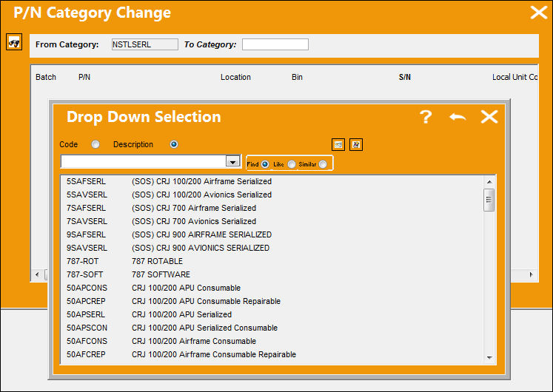Click the second icon next to list-view icon
The image size is (553, 392).
click(x=356, y=144)
